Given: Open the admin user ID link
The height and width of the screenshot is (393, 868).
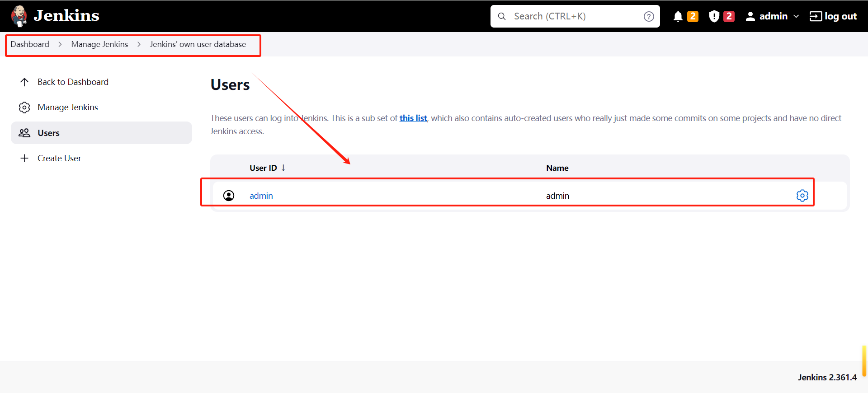Looking at the screenshot, I should [x=261, y=196].
